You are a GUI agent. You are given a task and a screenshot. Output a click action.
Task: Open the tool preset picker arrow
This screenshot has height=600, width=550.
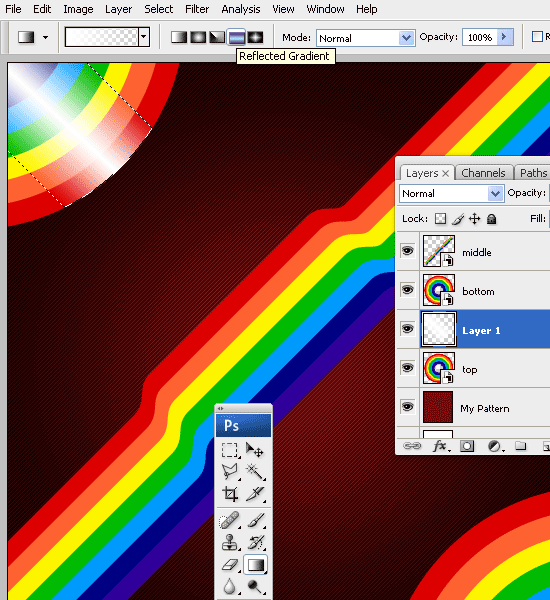pos(46,38)
